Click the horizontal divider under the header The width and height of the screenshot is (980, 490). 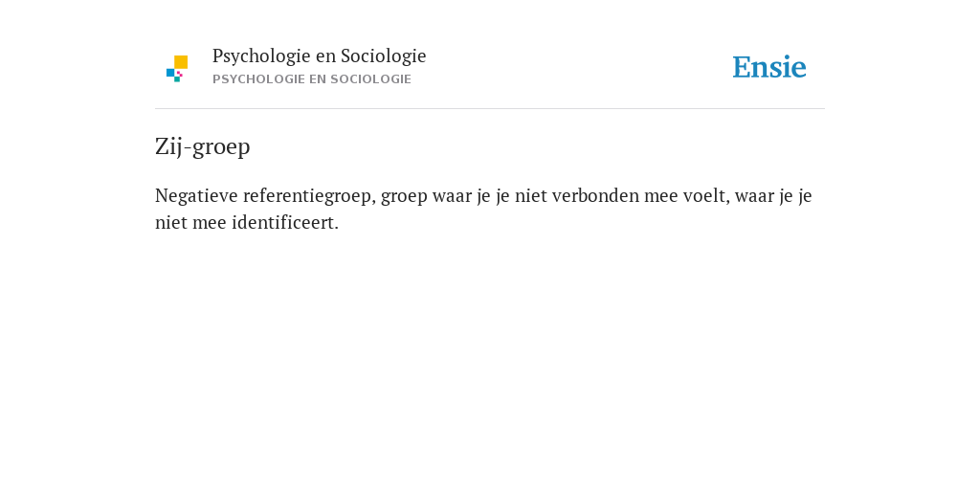490,109
